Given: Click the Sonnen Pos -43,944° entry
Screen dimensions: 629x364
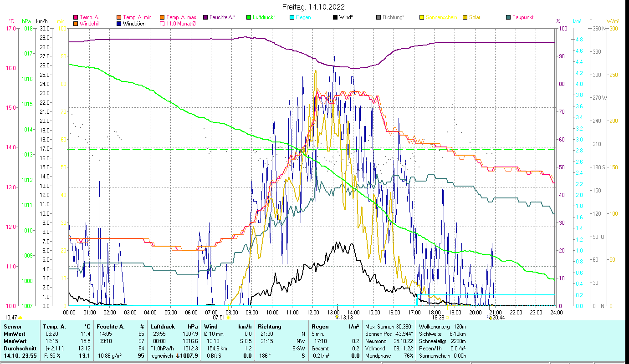Looking at the screenshot, I should pos(389,334).
